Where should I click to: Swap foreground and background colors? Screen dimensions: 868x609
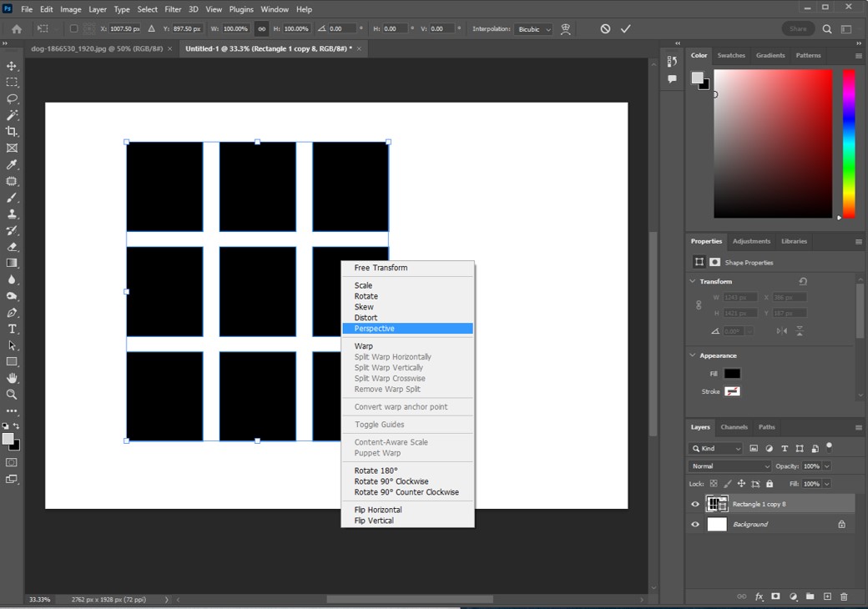(x=16, y=425)
